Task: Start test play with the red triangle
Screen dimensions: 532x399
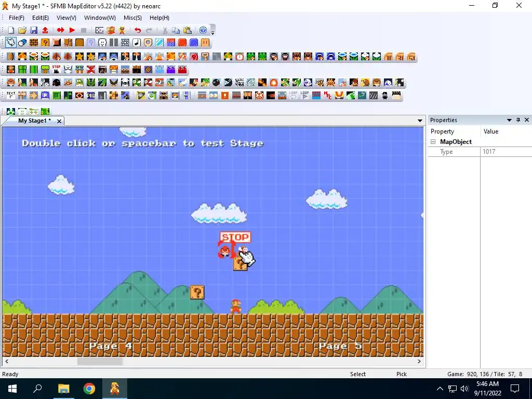Action: 72,30
